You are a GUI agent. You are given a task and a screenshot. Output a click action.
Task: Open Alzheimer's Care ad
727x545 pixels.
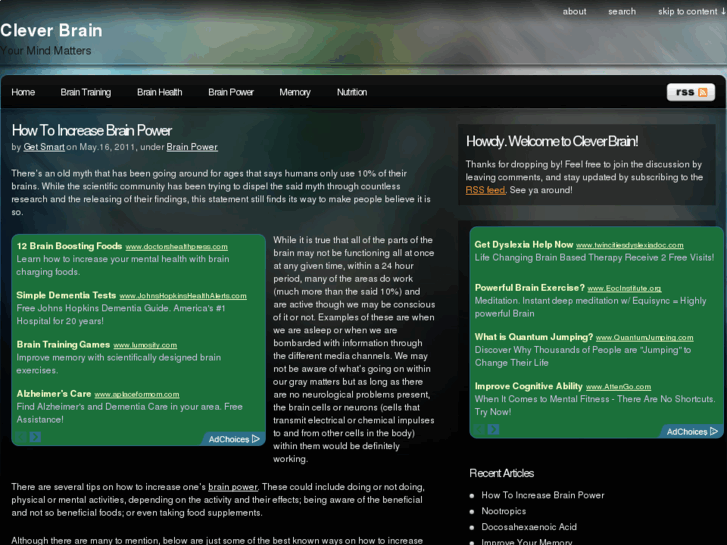[x=54, y=393]
